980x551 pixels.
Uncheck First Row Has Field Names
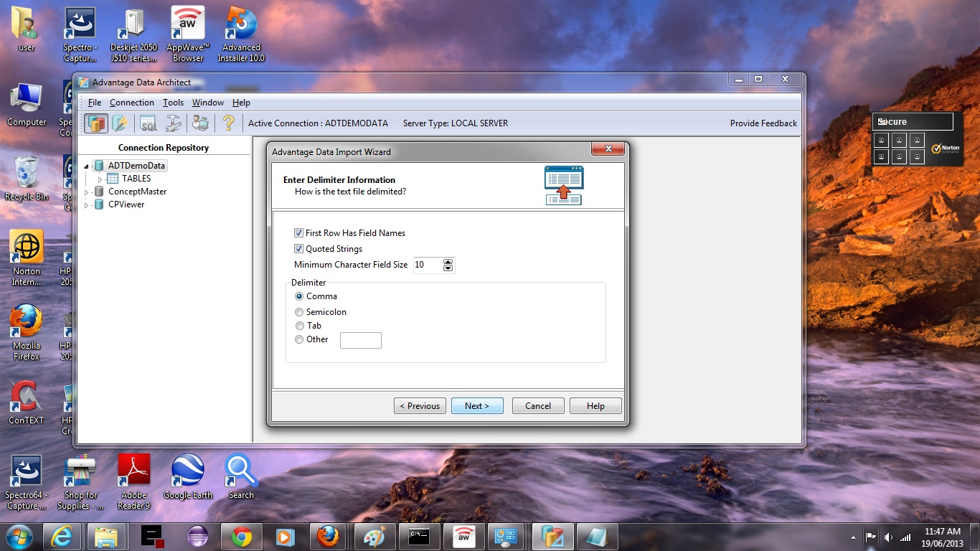coord(298,233)
